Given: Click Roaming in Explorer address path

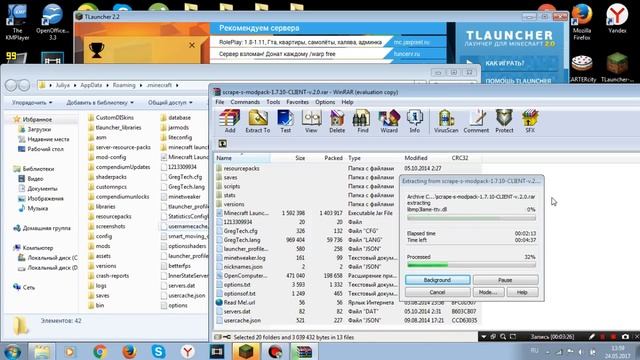Looking at the screenshot, I should click(x=124, y=85).
